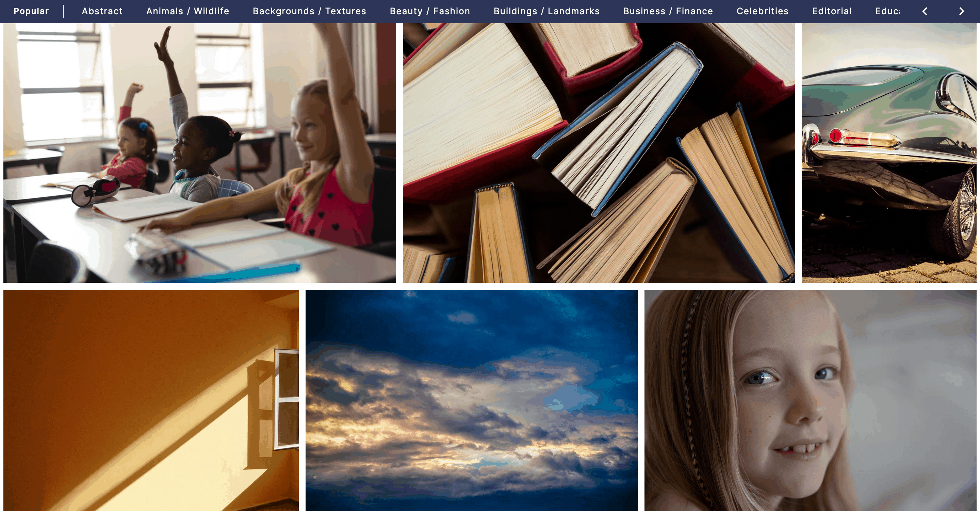The image size is (980, 512).
Task: Open the Beauty / Fashion category
Action: click(430, 11)
